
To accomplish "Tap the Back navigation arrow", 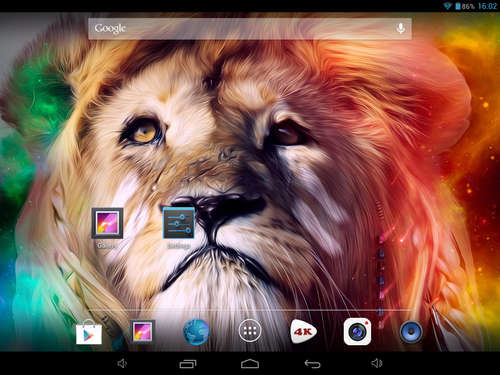I will click(x=312, y=364).
